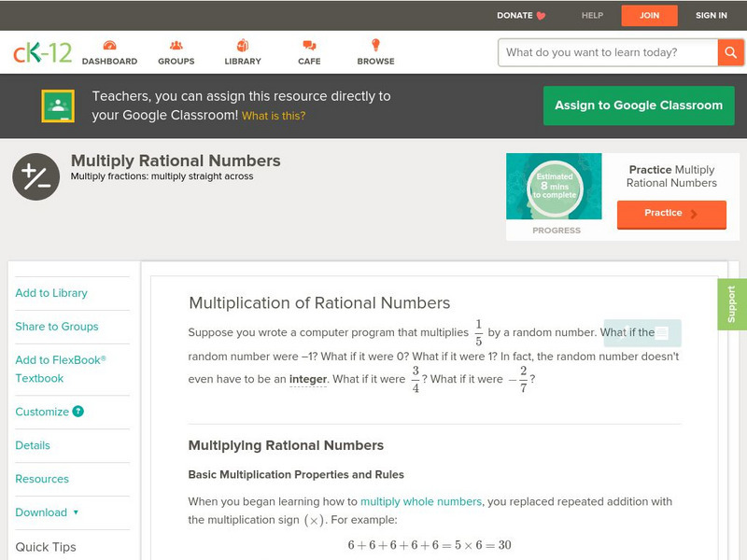This screenshot has width=747, height=560.
Task: Open the Dashboard icon in navigation
Action: tap(109, 46)
